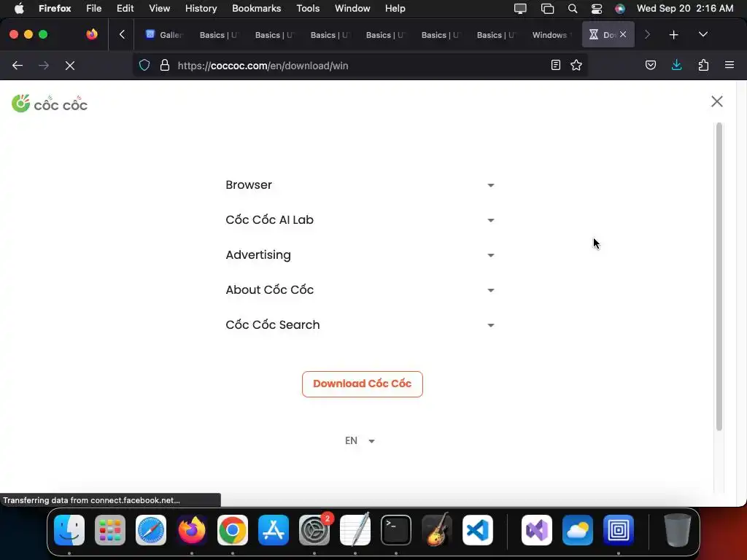Screen dimensions: 747x560
Task: Open Google Chrome from the Dock
Action: tap(233, 530)
